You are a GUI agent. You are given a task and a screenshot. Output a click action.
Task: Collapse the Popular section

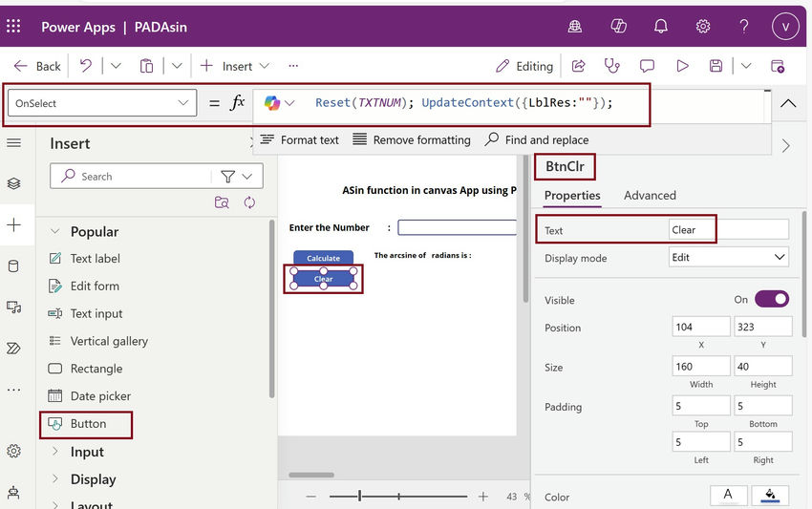[54, 231]
